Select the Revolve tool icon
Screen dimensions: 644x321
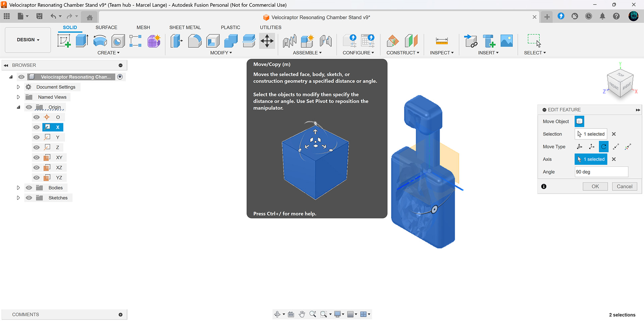(100, 41)
